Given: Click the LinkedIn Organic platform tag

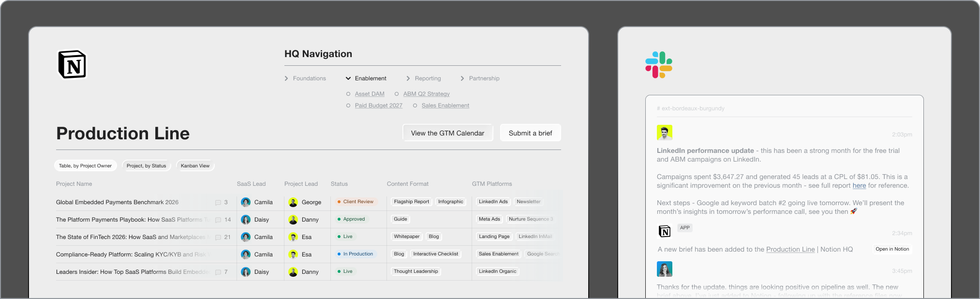Looking at the screenshot, I should point(497,271).
